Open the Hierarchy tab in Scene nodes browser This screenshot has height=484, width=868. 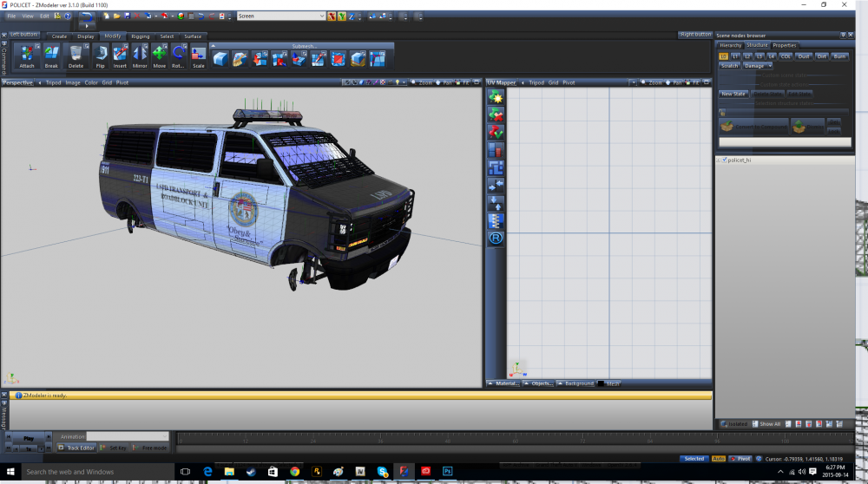tap(731, 45)
